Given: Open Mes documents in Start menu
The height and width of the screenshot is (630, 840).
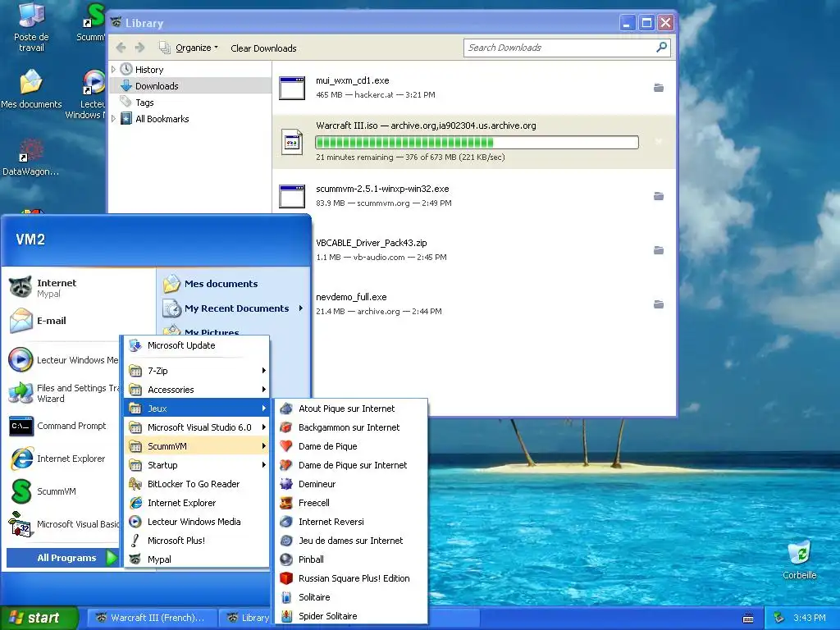Looking at the screenshot, I should pyautogui.click(x=234, y=284).
